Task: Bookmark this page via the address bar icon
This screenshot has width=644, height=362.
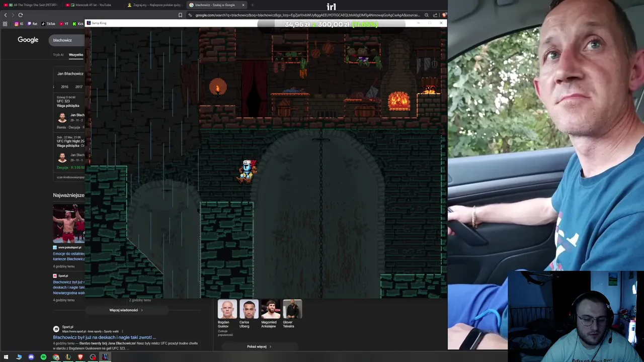Action: pyautogui.click(x=180, y=15)
